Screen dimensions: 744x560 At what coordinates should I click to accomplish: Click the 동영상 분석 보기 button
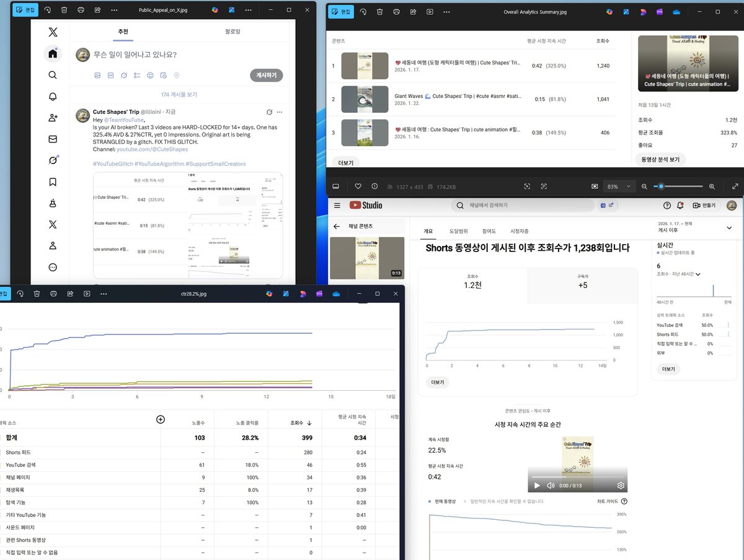660,159
